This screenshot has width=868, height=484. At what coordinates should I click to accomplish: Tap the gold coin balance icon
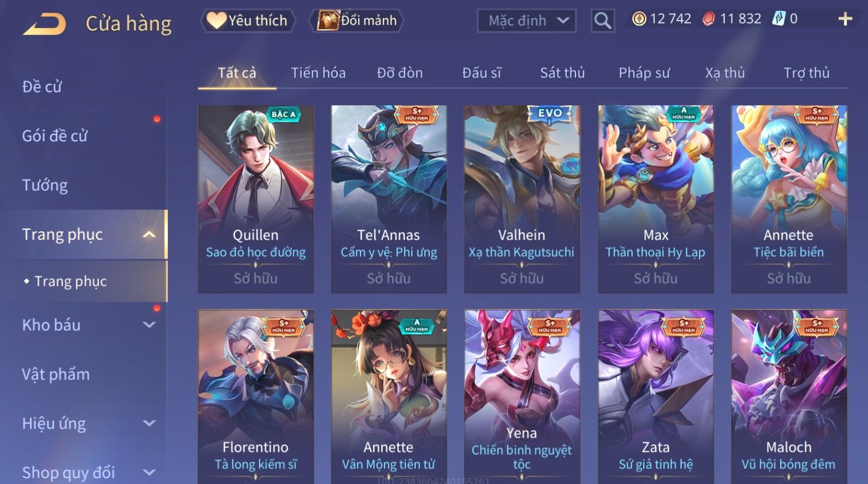pos(639,19)
